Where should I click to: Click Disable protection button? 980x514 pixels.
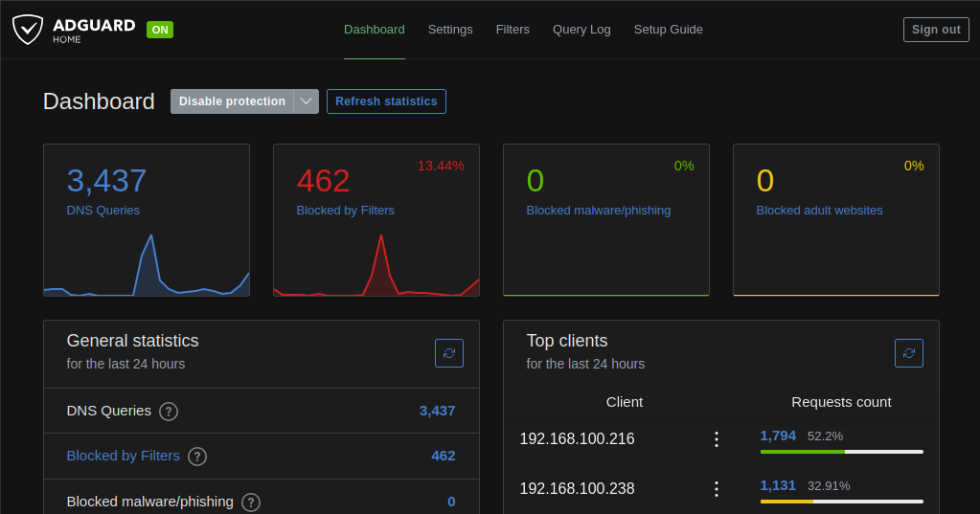[232, 101]
